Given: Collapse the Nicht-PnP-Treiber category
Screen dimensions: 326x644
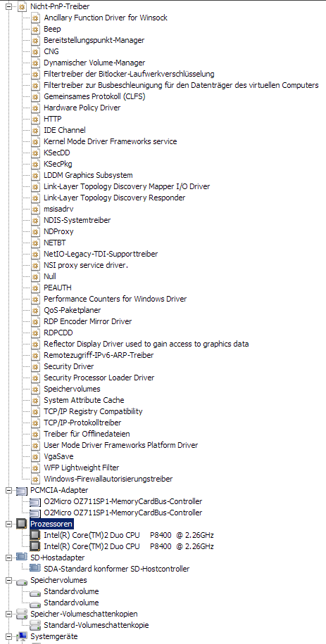Looking at the screenshot, I should coord(9,6).
